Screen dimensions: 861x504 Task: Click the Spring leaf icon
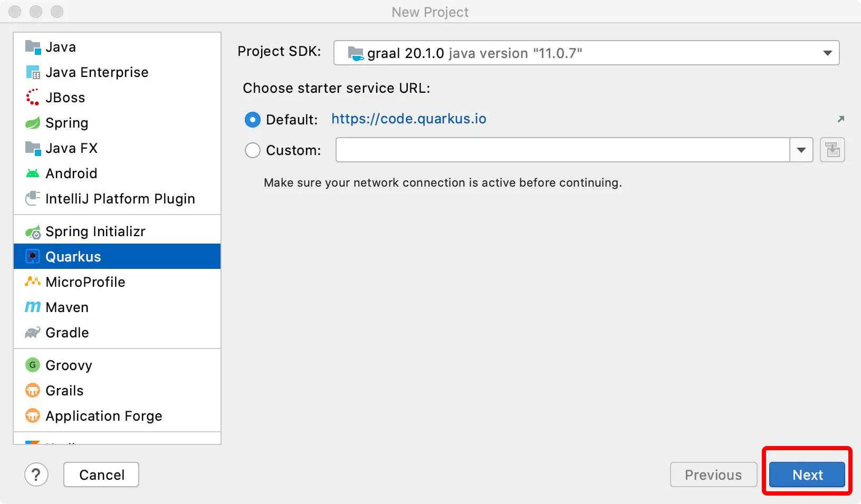[33, 123]
